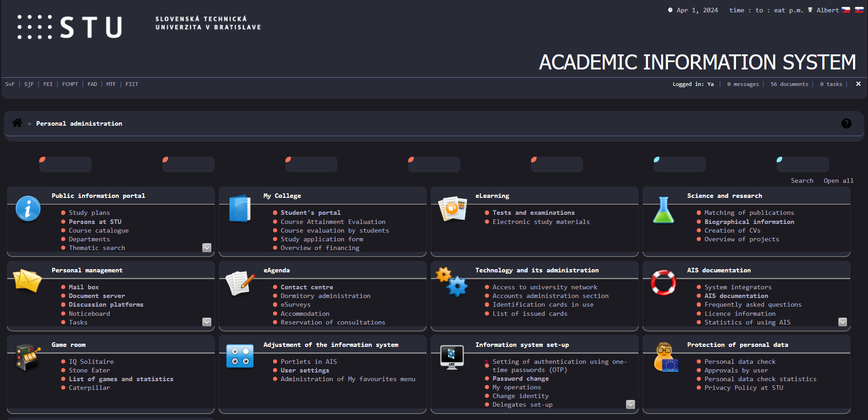This screenshot has width=868, height=420.
Task: Open Electronic study materials
Action: tap(541, 222)
